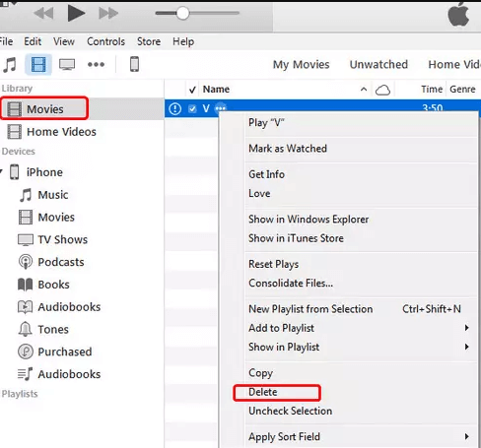Open the Help menu
The width and height of the screenshot is (481, 448).
tap(183, 41)
